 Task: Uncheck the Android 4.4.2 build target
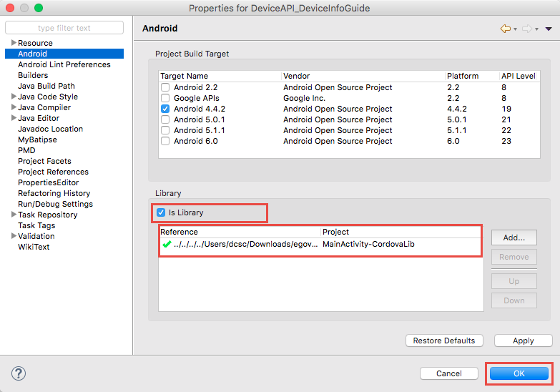pyautogui.click(x=165, y=109)
